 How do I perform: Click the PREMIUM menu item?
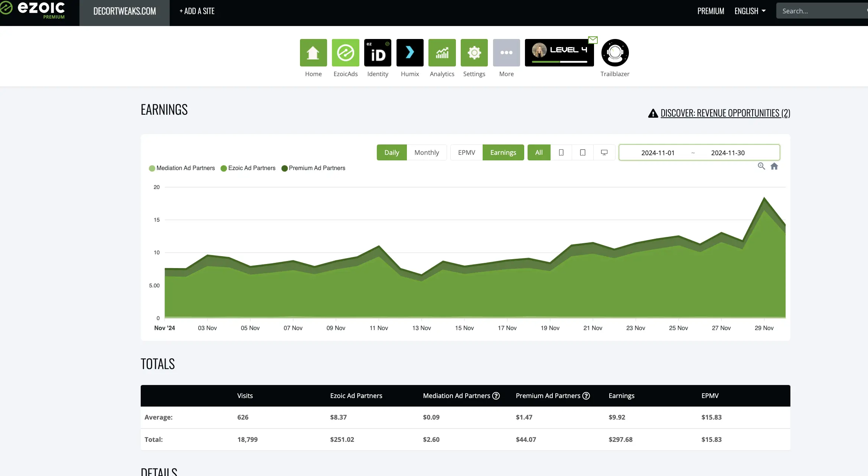pyautogui.click(x=711, y=11)
